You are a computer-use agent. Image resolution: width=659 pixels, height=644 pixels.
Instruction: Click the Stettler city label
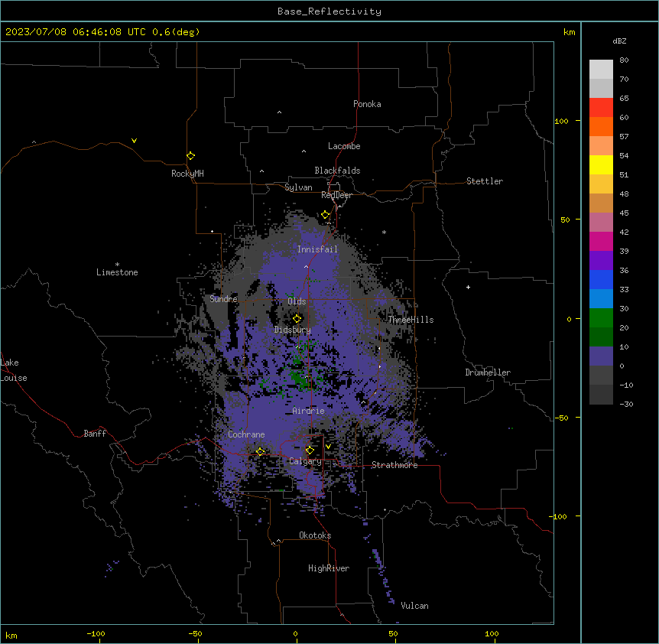485,181
